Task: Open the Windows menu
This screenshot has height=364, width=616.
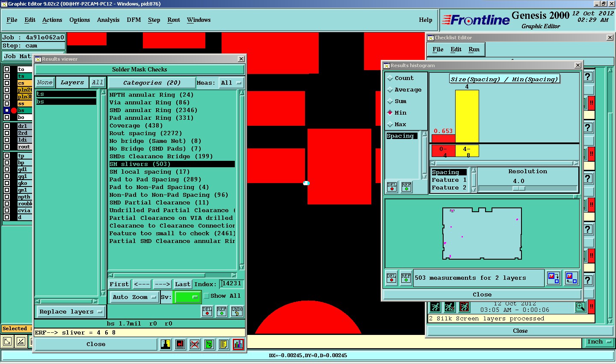Action: [199, 20]
